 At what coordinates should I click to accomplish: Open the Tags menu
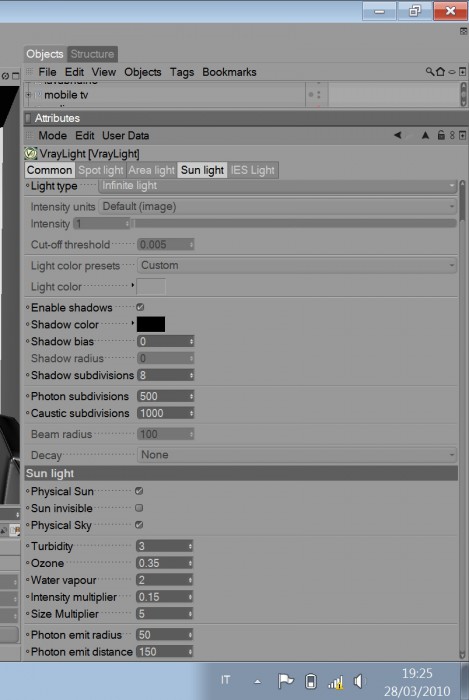pyautogui.click(x=182, y=72)
